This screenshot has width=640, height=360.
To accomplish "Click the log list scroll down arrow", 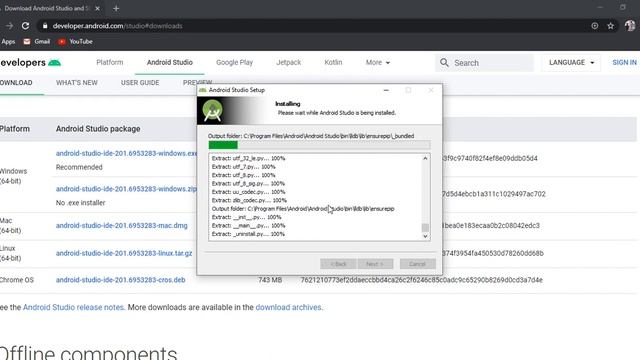I will 425,236.
